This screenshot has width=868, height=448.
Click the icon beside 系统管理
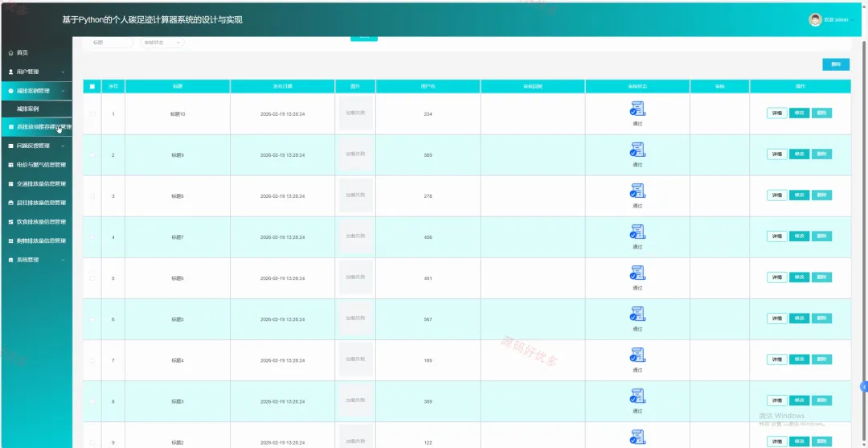[x=10, y=260]
